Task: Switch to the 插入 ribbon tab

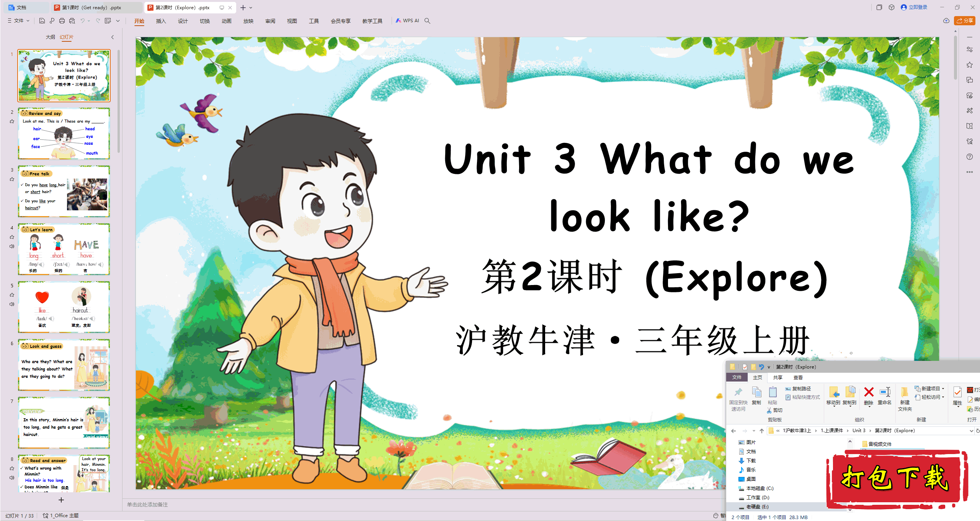Action: [161, 21]
